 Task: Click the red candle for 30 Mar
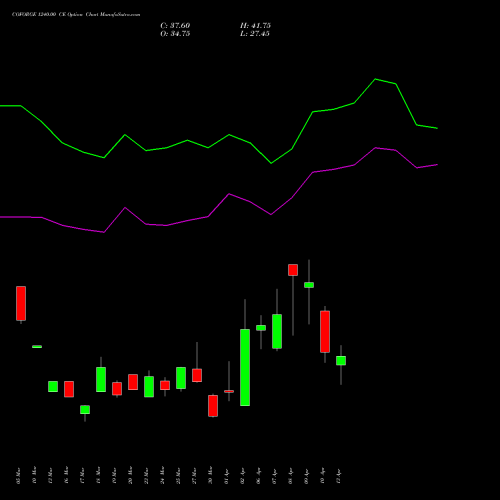(213, 406)
